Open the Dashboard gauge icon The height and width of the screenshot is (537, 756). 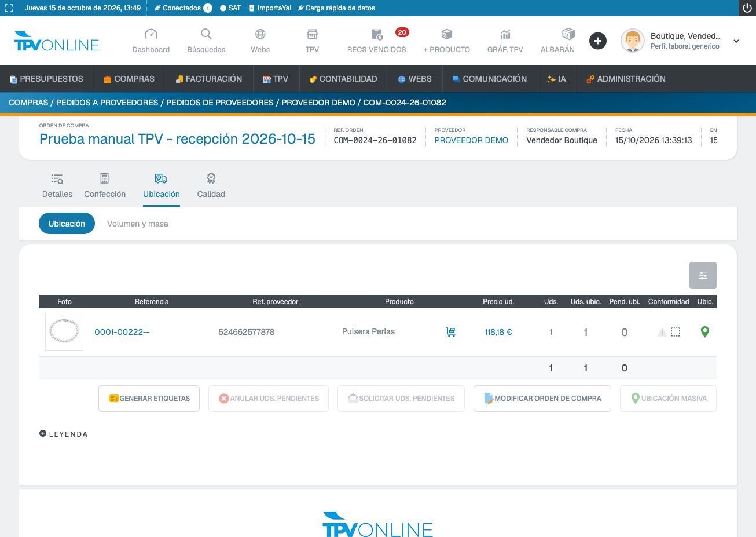pyautogui.click(x=151, y=34)
